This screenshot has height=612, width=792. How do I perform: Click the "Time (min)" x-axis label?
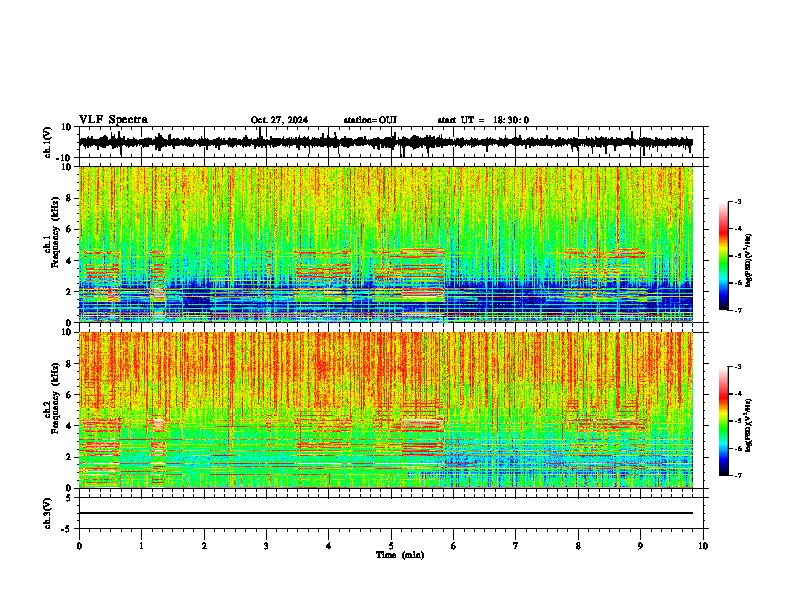(x=400, y=555)
